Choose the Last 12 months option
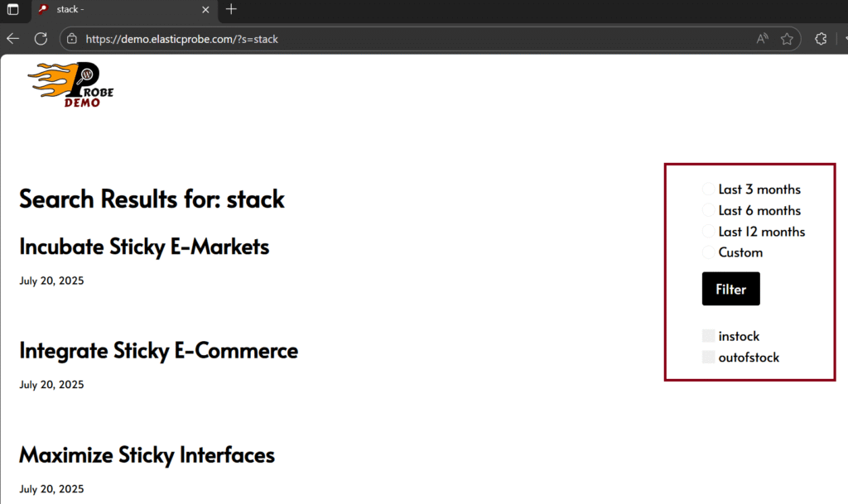Viewport: 848px width, 504px height. [x=709, y=232]
